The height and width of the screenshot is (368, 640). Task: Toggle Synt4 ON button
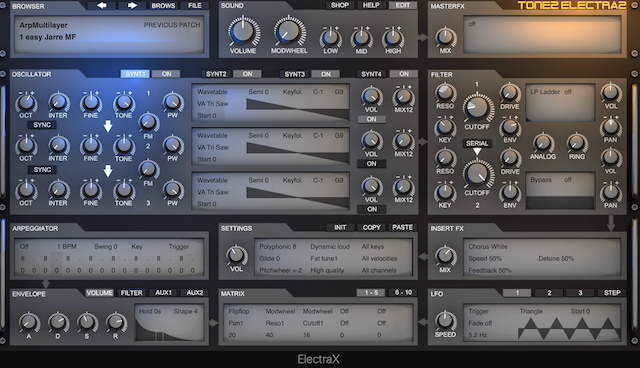(x=404, y=74)
